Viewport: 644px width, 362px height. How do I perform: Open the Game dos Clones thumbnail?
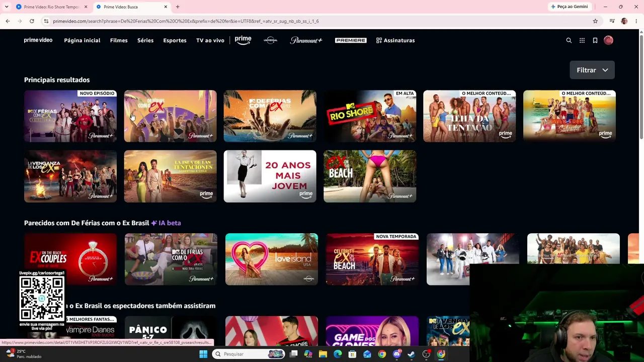(x=372, y=331)
